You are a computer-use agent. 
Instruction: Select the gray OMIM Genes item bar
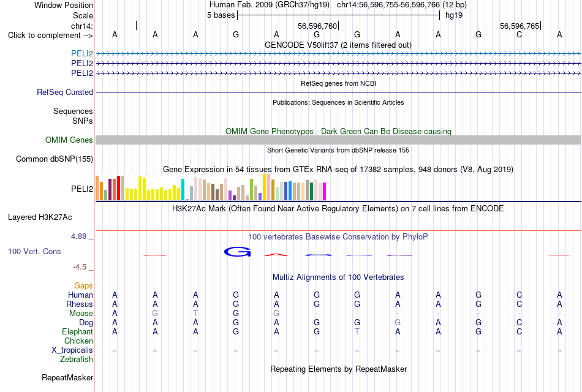pyautogui.click(x=338, y=140)
